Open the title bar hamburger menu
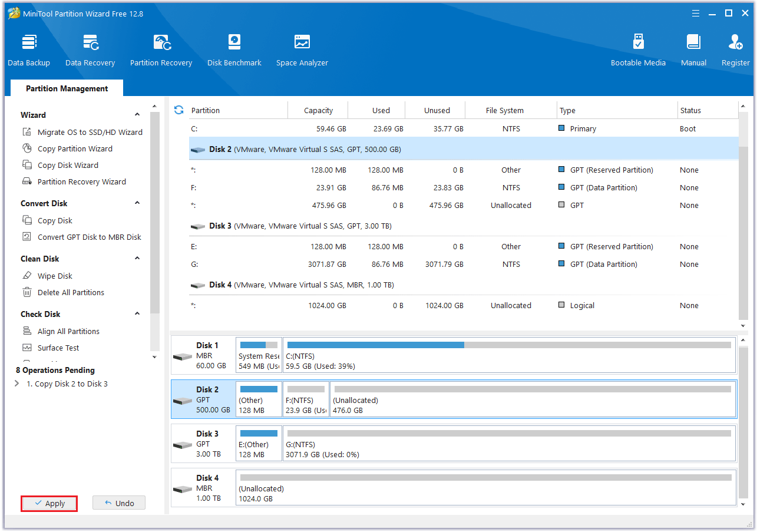This screenshot has width=757, height=532. pos(696,13)
